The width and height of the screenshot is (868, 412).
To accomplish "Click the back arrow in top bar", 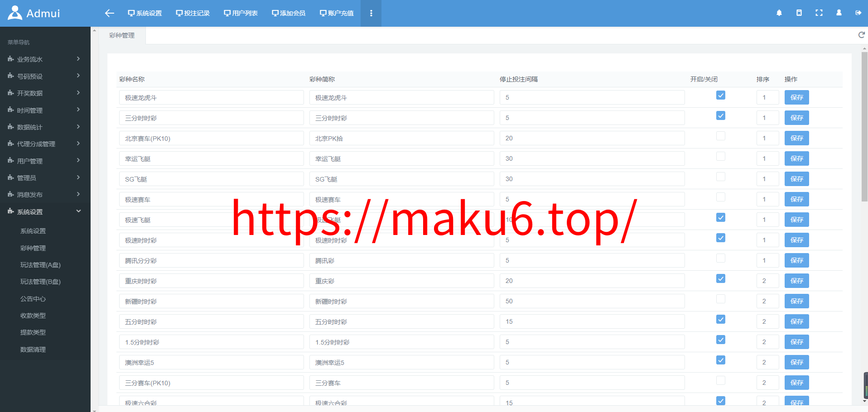I will click(109, 13).
